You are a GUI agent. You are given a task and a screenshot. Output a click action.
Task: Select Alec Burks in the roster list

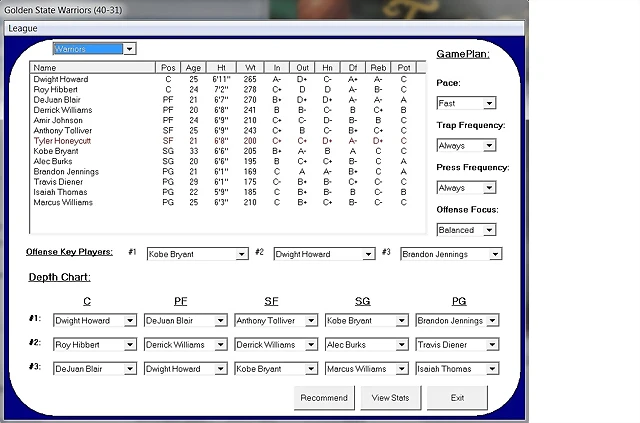228,161
